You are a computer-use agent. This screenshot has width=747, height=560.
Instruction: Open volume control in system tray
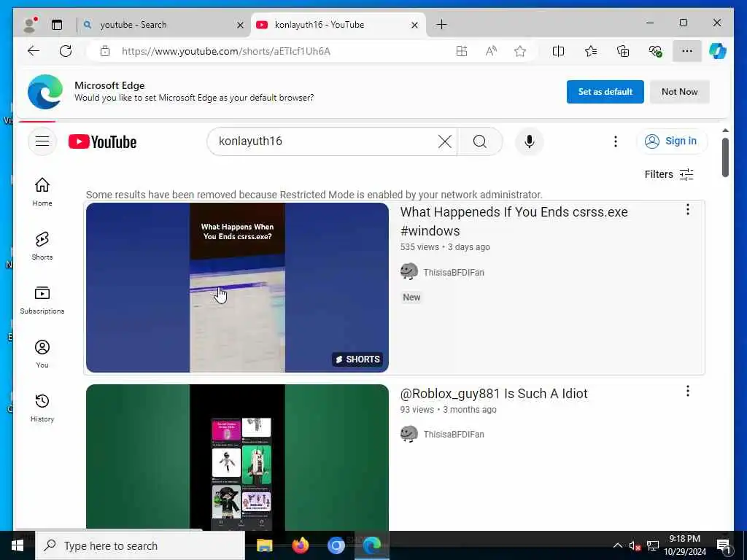point(635,545)
